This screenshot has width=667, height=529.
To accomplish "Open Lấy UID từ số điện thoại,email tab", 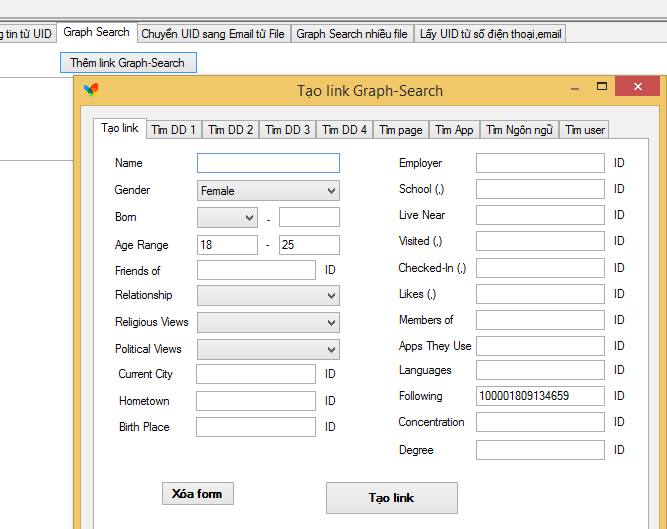I will 490,34.
